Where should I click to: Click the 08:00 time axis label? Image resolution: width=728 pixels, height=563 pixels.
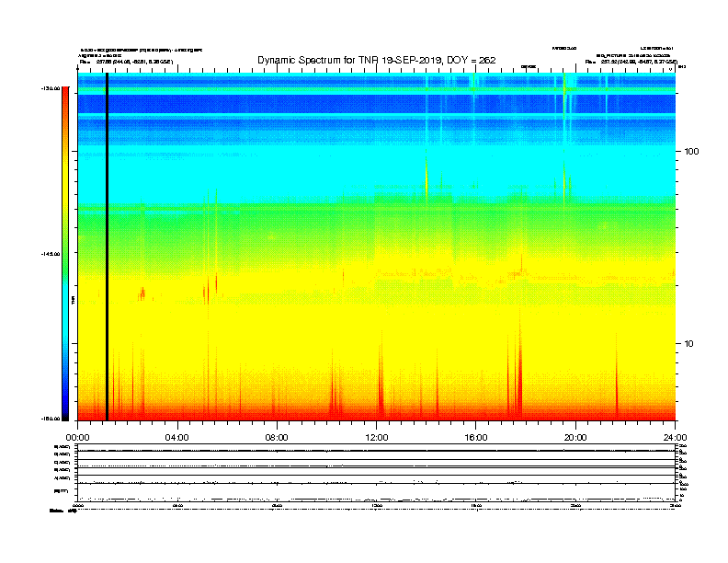point(277,438)
